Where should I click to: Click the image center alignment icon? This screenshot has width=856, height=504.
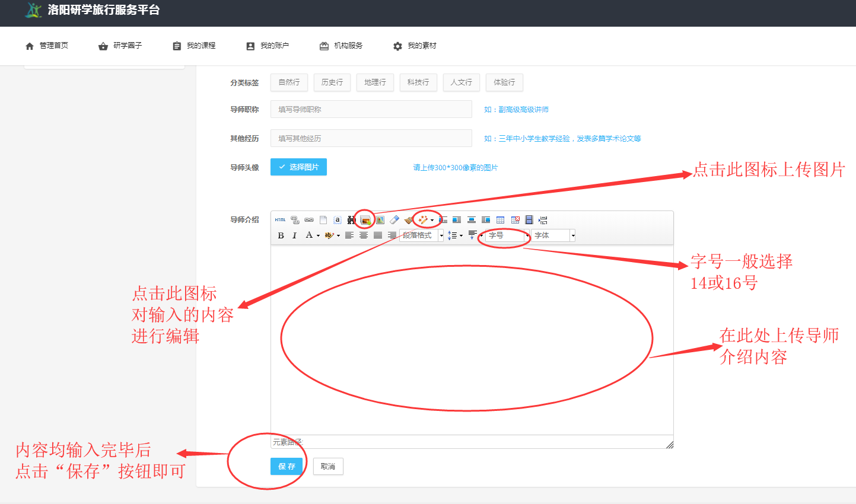pyautogui.click(x=472, y=220)
